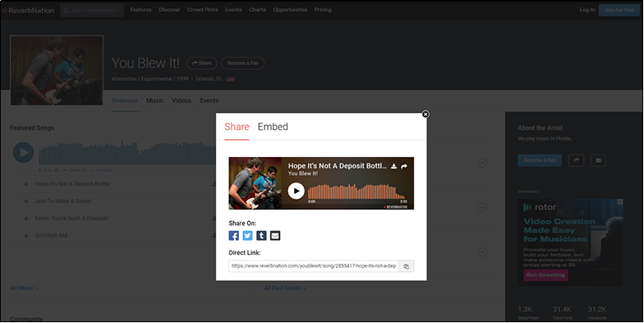Share the song on Twitter
Viewport: 644px width, 323px height.
[x=248, y=236]
